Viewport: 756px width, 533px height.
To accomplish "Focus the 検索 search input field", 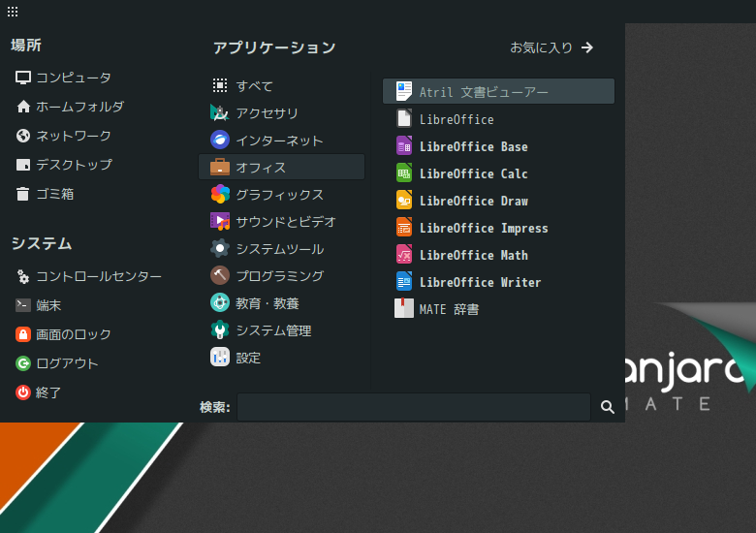I will [x=414, y=407].
